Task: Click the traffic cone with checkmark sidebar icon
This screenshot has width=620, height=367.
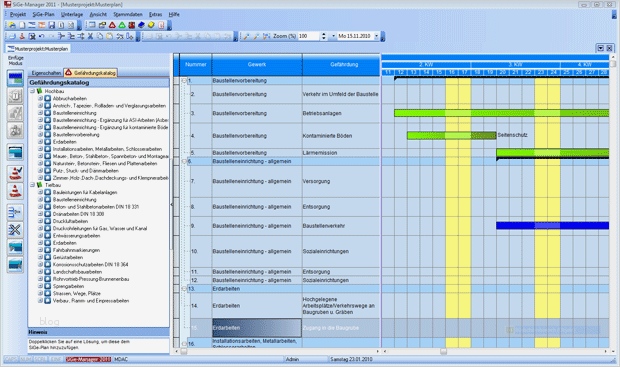Action: tap(15, 173)
